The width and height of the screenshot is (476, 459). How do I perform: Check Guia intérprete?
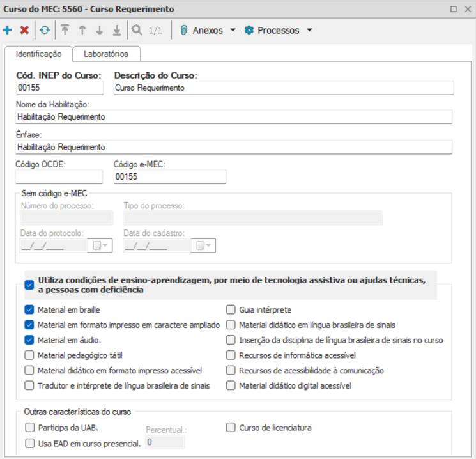click(x=231, y=309)
